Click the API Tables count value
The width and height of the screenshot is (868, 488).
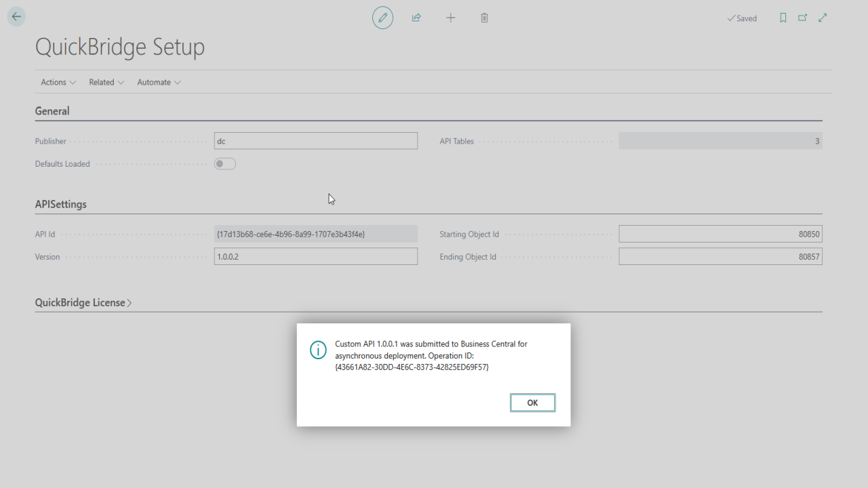coord(720,141)
